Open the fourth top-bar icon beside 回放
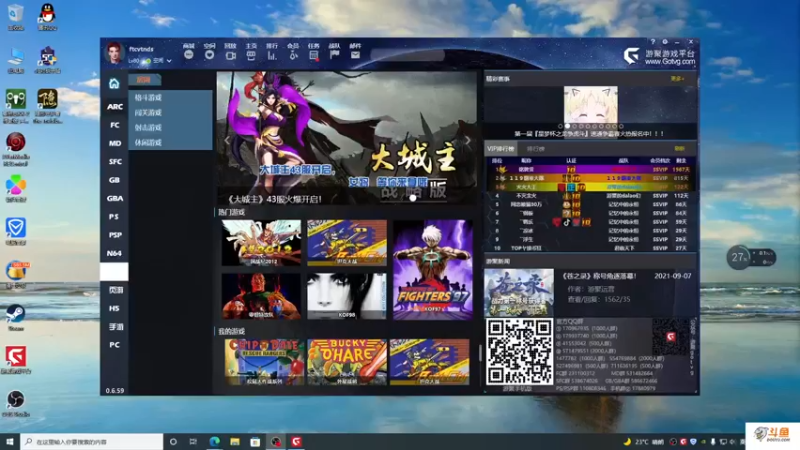This screenshot has width=800, height=450. pyautogui.click(x=251, y=55)
